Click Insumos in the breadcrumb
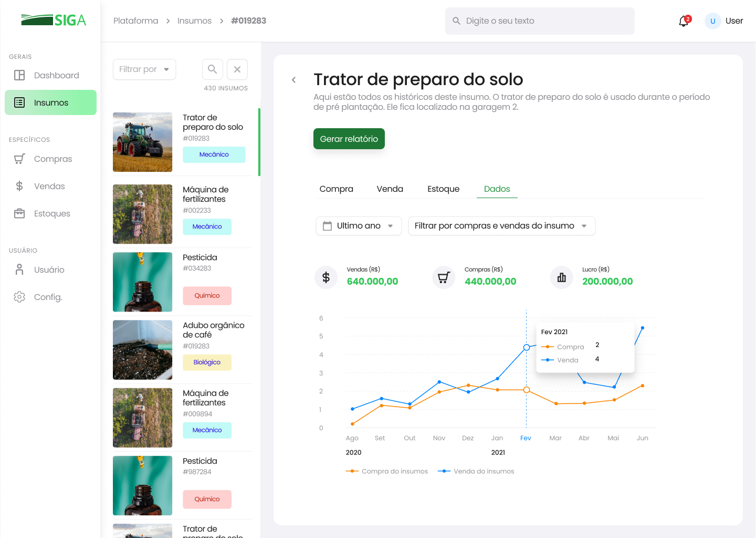The image size is (756, 538). pos(194,21)
